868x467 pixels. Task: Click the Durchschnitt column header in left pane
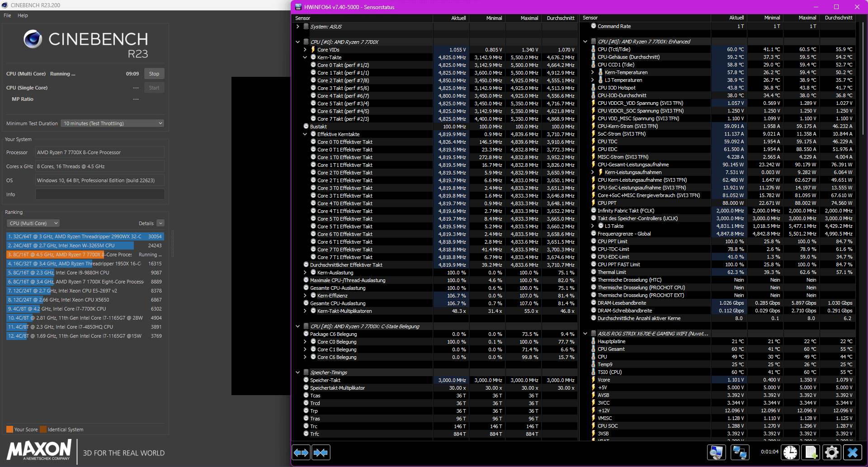point(561,18)
